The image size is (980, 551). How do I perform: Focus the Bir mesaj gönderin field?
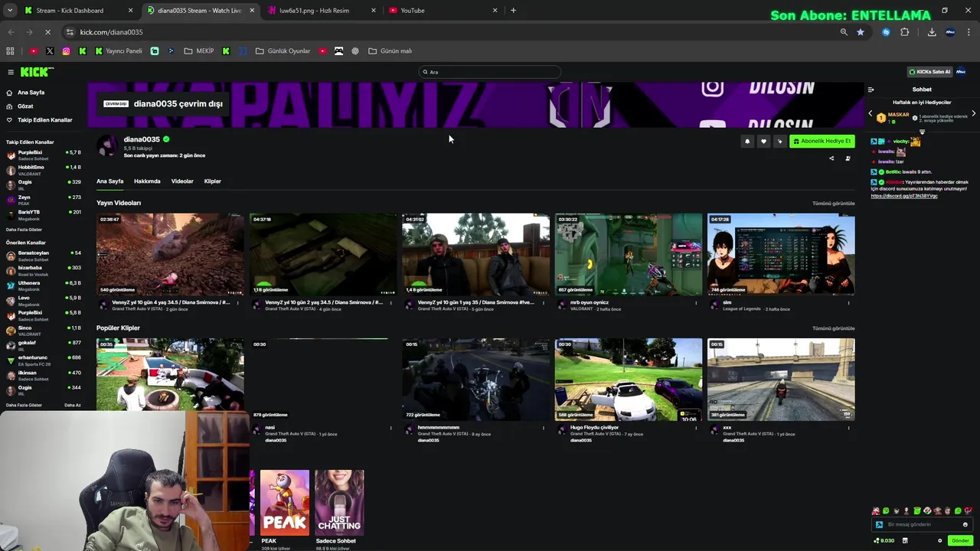click(923, 524)
